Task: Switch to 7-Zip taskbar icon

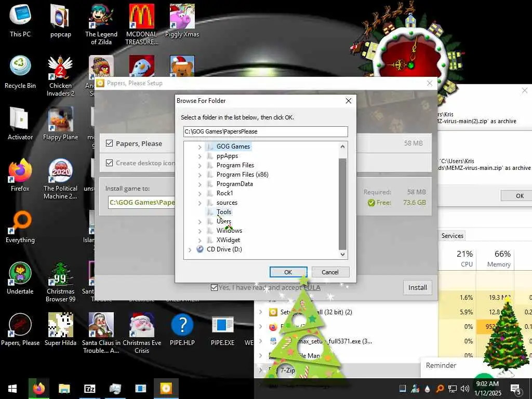Action: coord(89,389)
